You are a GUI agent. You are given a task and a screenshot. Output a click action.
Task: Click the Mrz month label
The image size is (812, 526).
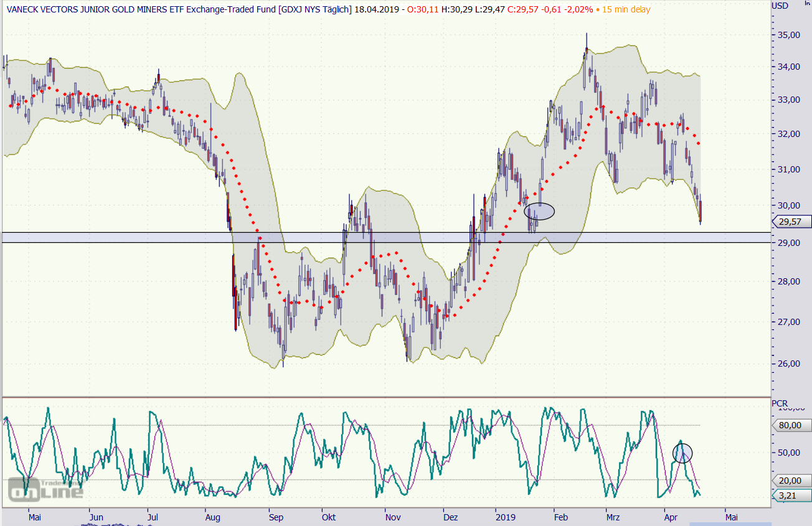click(614, 517)
